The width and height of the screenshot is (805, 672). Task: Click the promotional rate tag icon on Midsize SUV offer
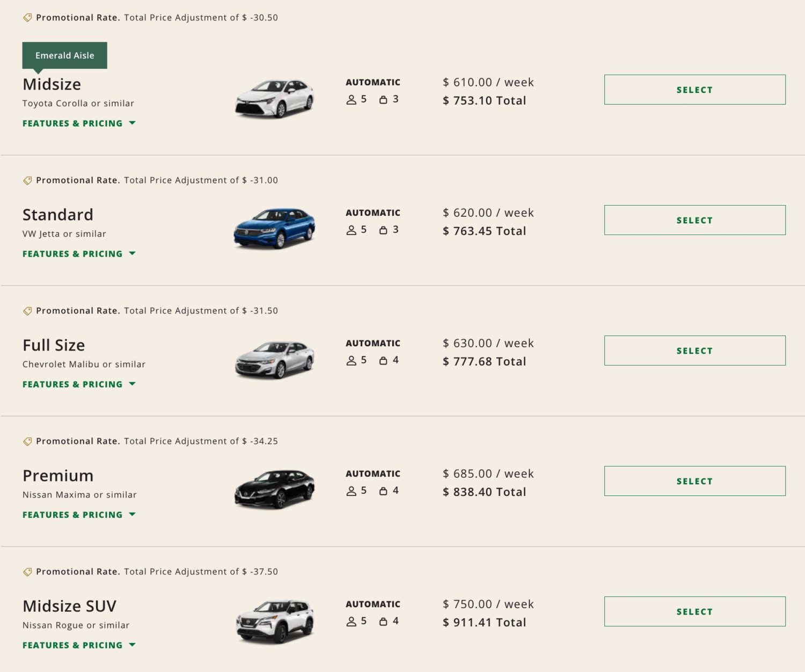click(28, 571)
